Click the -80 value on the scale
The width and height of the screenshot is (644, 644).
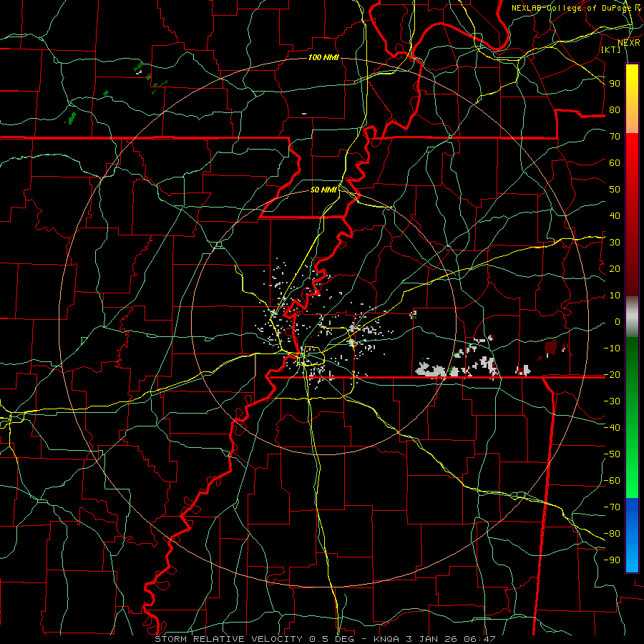612,534
